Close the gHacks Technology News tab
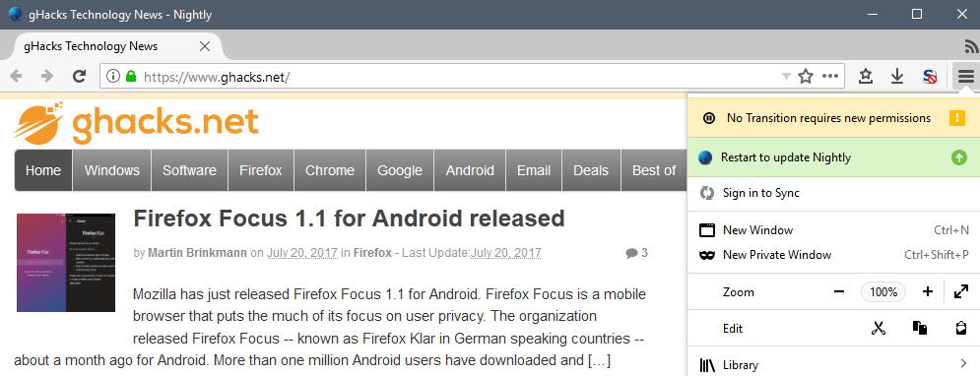This screenshot has height=376, width=980. click(x=205, y=46)
